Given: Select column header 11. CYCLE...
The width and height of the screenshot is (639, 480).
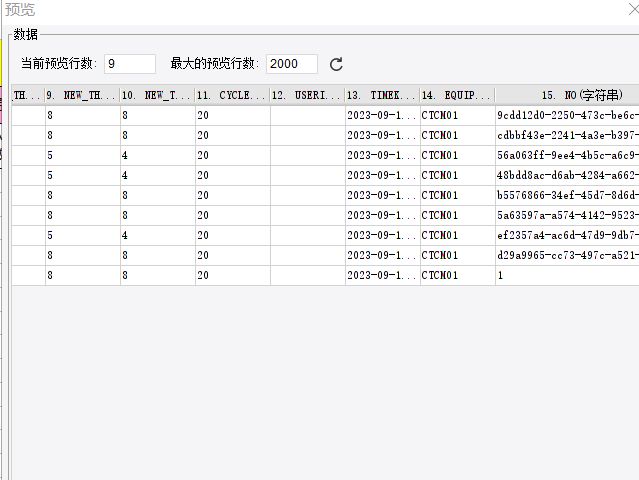Looking at the screenshot, I should pos(232,95).
